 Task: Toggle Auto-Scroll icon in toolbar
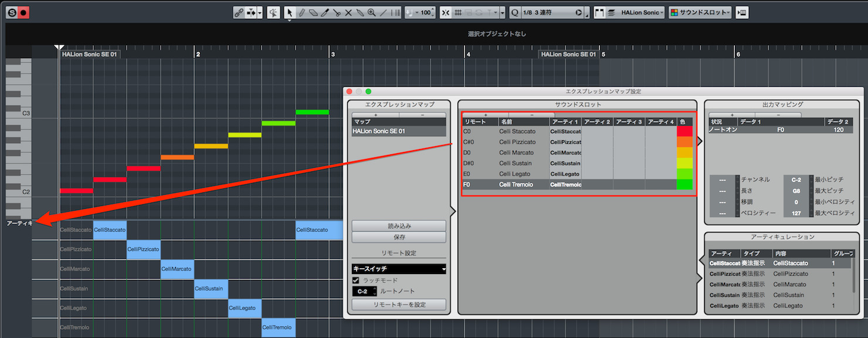[250, 12]
